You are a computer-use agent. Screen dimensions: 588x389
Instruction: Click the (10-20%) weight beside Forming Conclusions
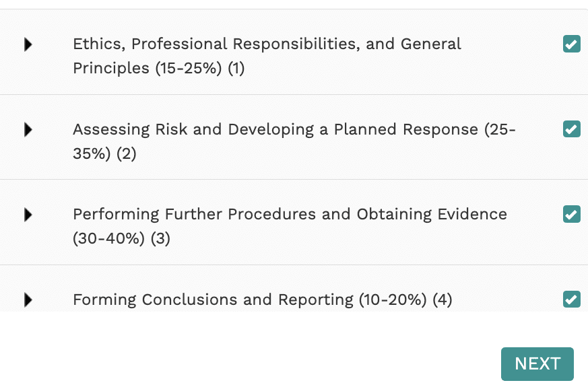(x=393, y=299)
